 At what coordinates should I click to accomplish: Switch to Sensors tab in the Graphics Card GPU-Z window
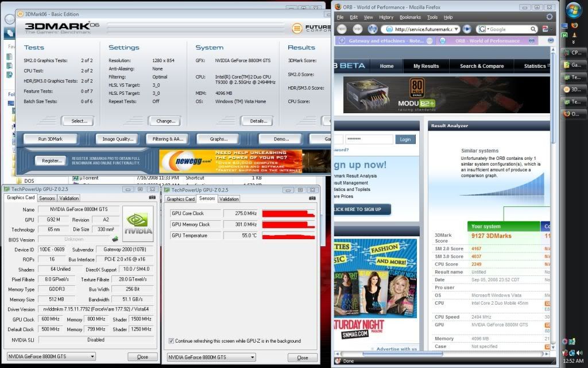(x=47, y=198)
